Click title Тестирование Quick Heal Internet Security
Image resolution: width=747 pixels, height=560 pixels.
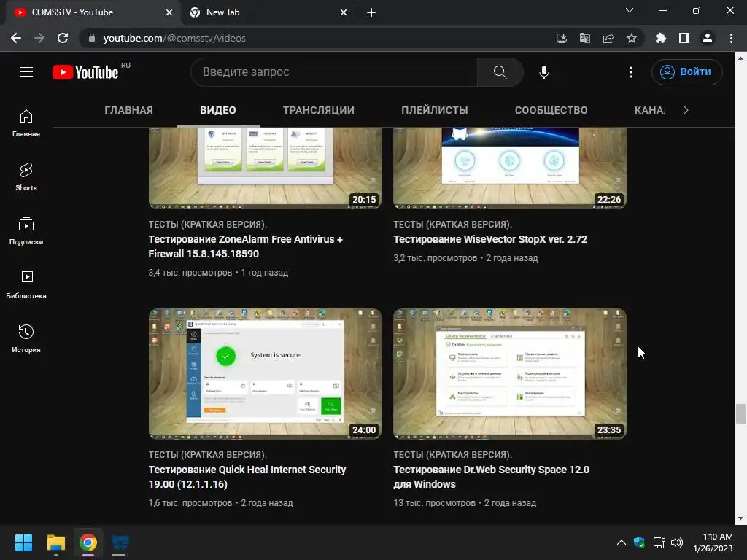pos(247,477)
